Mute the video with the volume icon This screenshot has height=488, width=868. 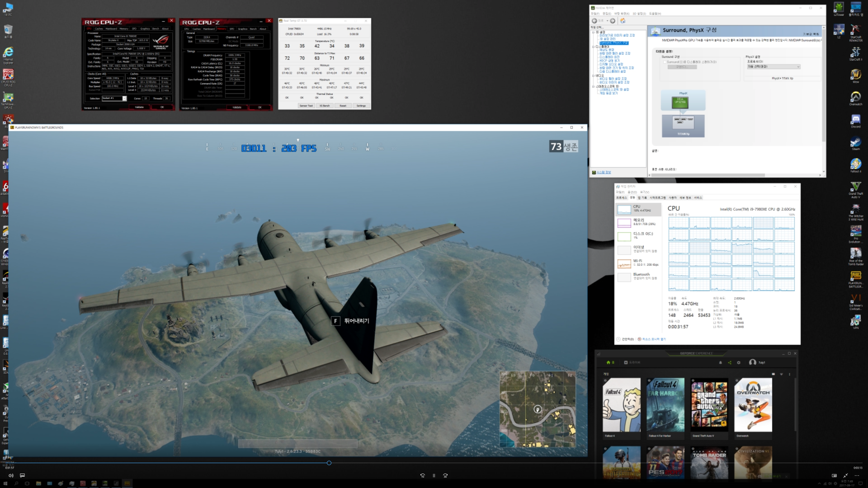click(x=11, y=475)
